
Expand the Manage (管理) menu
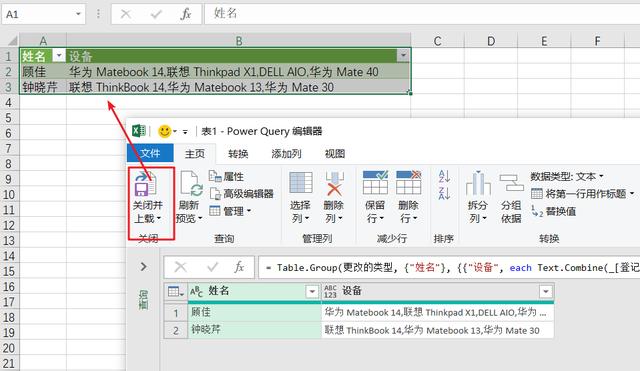(231, 211)
